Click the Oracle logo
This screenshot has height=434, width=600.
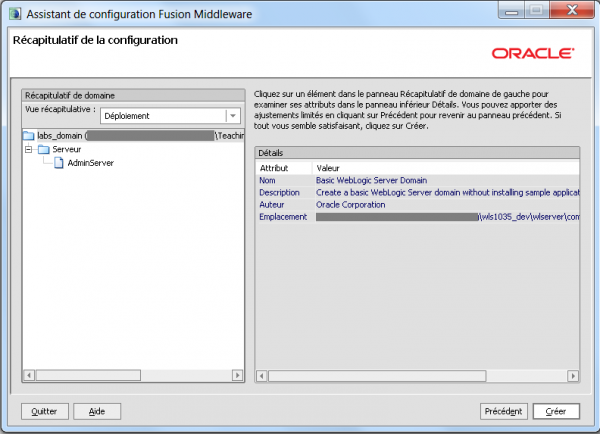pos(533,53)
